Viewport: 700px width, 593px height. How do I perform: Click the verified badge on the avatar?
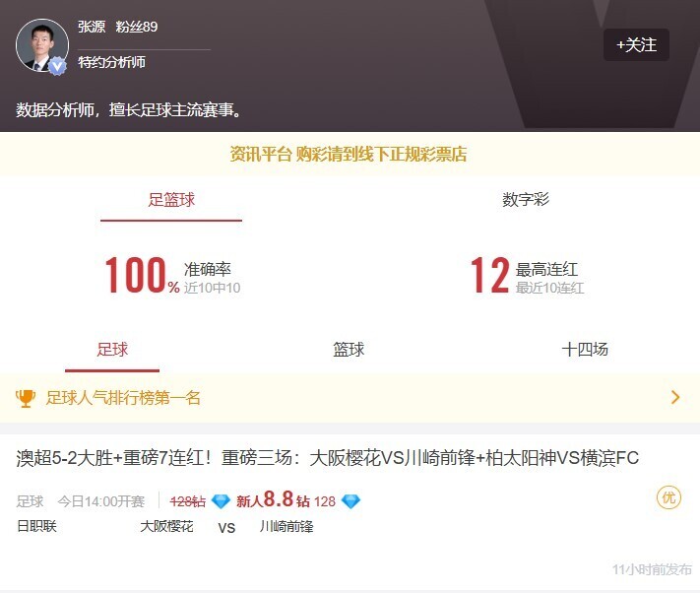(57, 66)
